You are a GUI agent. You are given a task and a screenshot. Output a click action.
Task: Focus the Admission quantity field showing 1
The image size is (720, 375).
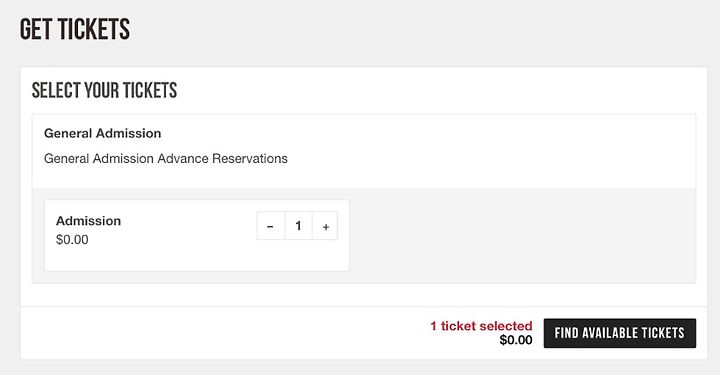298,226
